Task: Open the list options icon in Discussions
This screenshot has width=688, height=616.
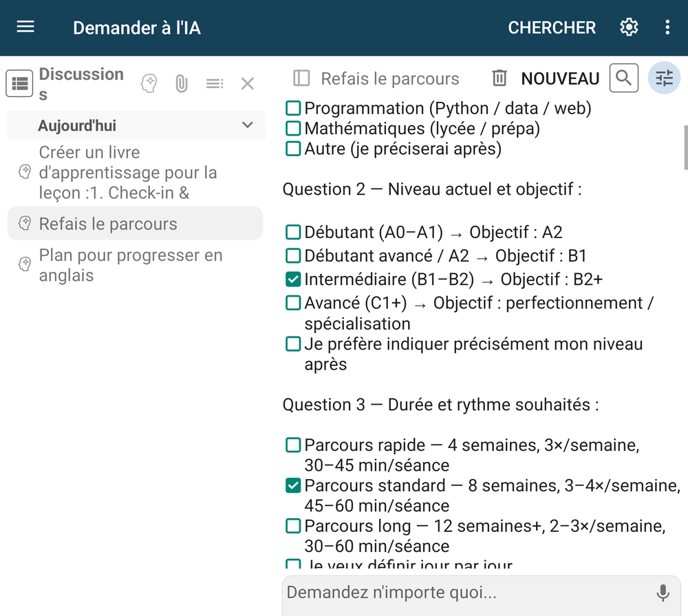Action: (215, 83)
